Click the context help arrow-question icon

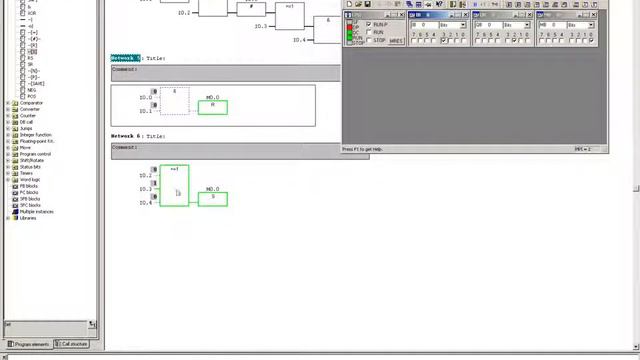(439, 4)
